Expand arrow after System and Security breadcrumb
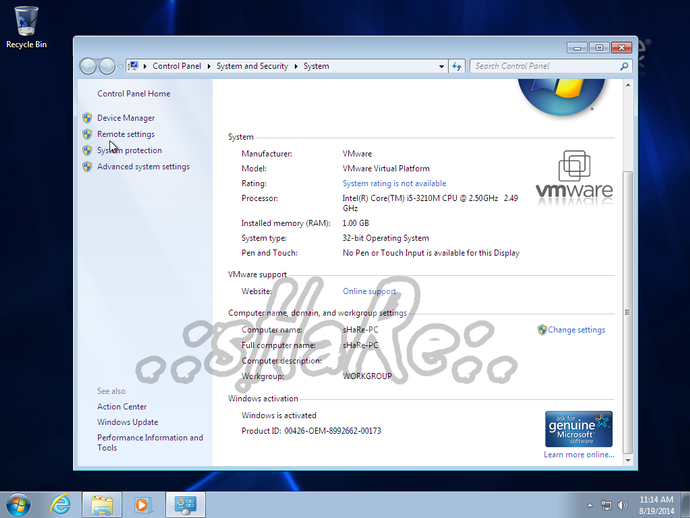Viewport: 690px width, 518px height. point(296,66)
